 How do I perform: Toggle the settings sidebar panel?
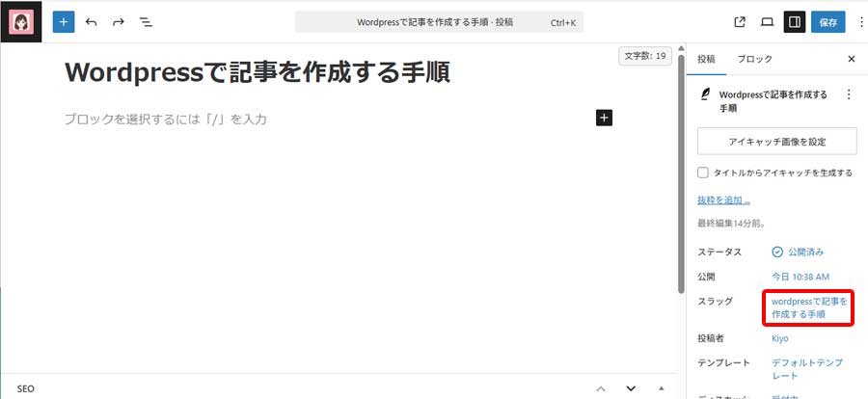pos(795,22)
